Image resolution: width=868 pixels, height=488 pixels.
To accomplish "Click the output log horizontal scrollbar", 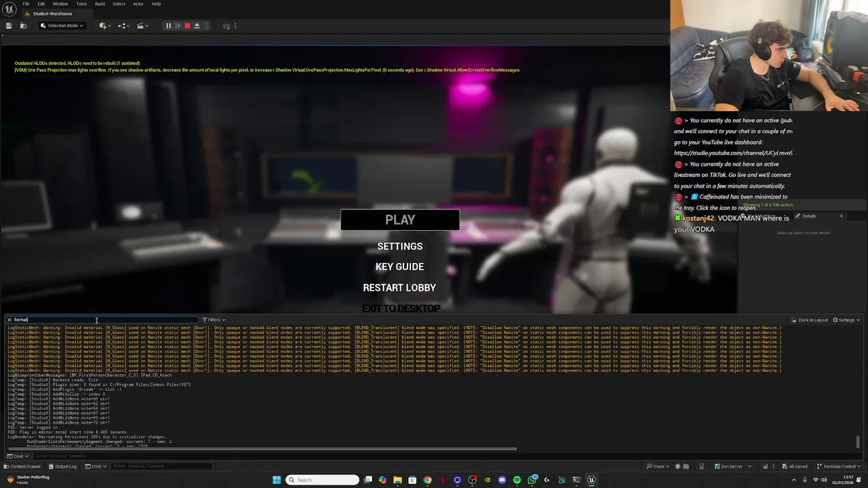I will [x=261, y=449].
